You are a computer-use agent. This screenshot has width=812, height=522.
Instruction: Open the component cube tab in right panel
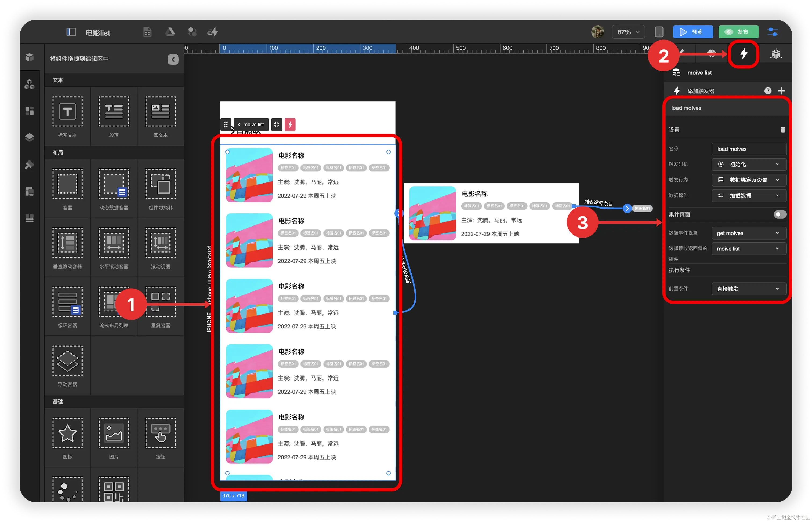[776, 54]
